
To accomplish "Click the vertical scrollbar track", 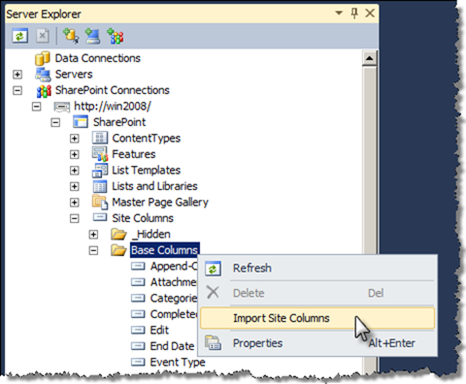I will click(369, 160).
